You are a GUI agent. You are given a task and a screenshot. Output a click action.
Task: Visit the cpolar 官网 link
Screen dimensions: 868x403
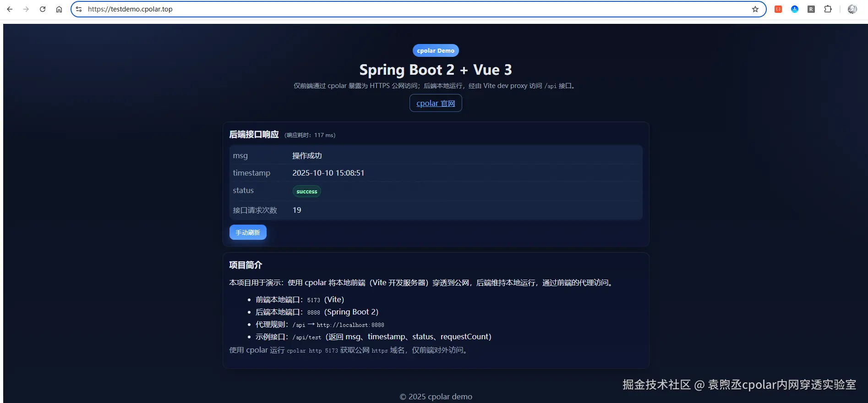(x=436, y=103)
